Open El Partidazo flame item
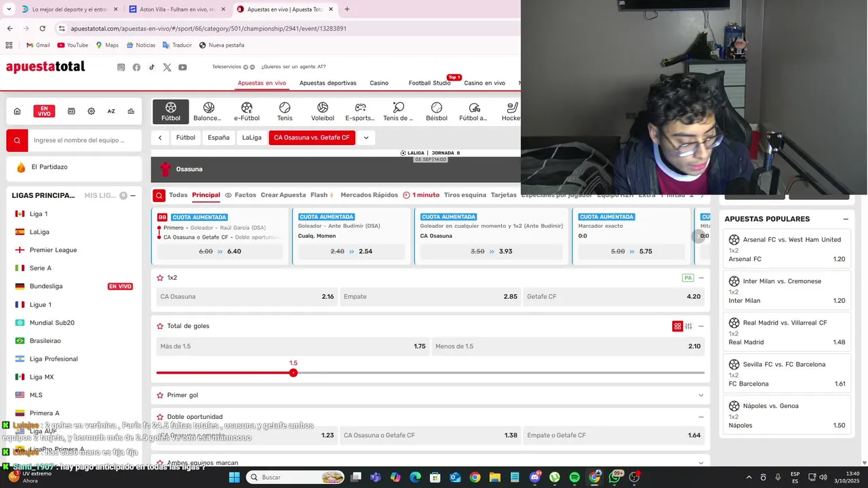Viewport: 868px width, 488px height. (74, 167)
